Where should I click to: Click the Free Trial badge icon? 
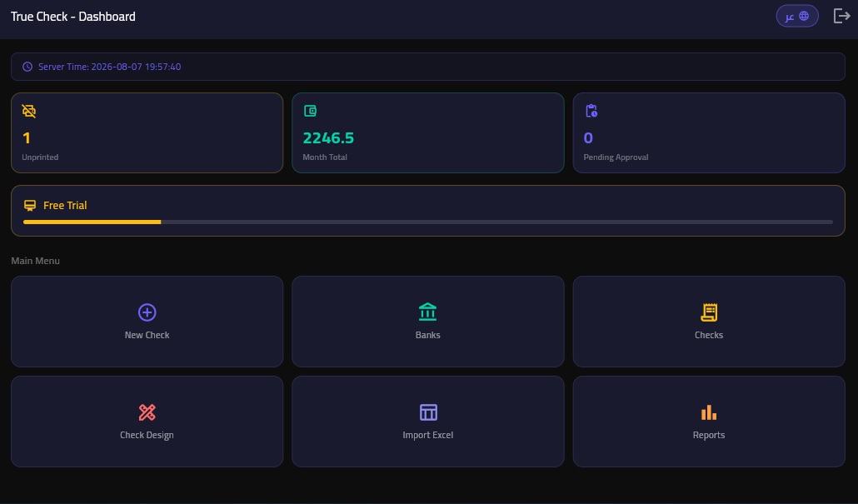click(30, 205)
